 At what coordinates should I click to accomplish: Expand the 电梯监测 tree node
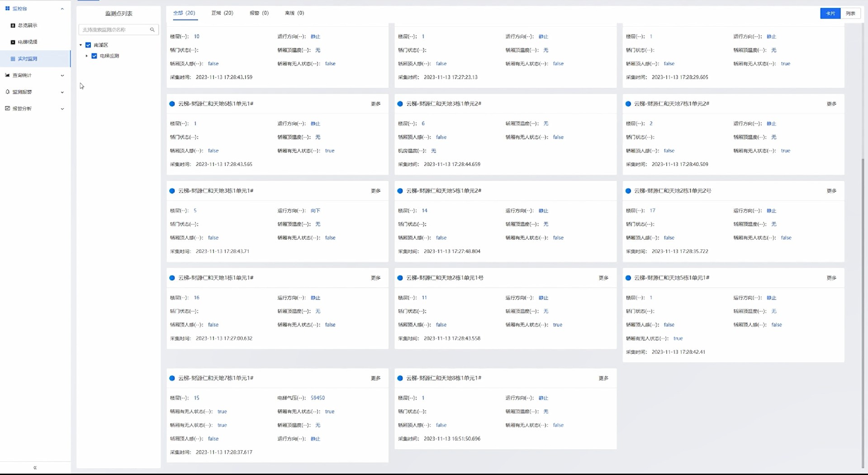coord(87,56)
